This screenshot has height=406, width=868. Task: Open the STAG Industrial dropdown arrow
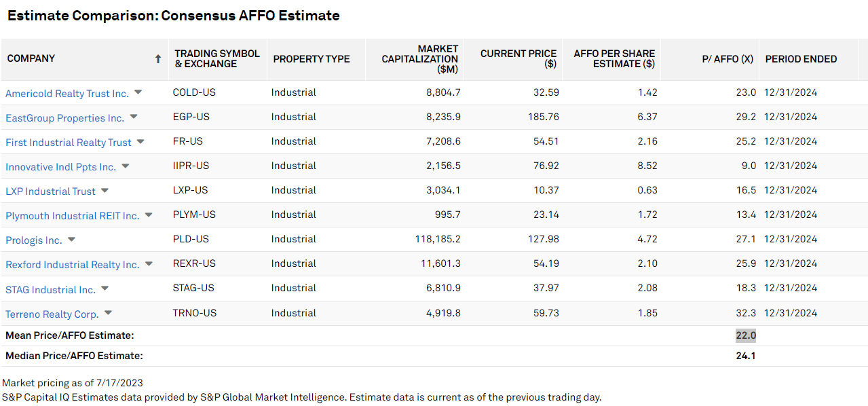click(105, 288)
